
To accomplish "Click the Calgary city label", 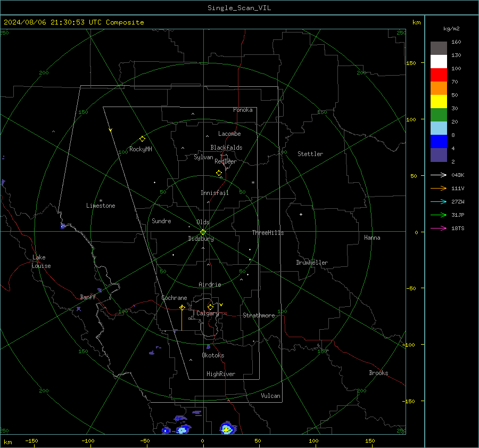I will click(x=208, y=313).
